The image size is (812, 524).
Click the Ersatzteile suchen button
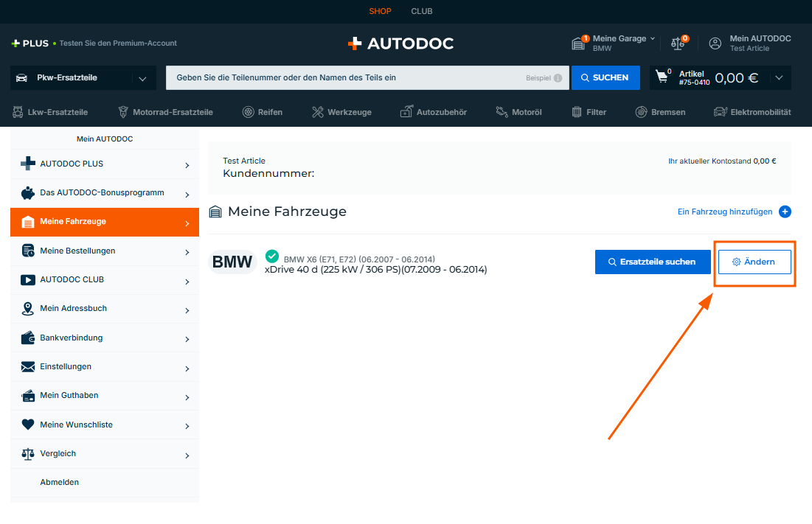[652, 262]
